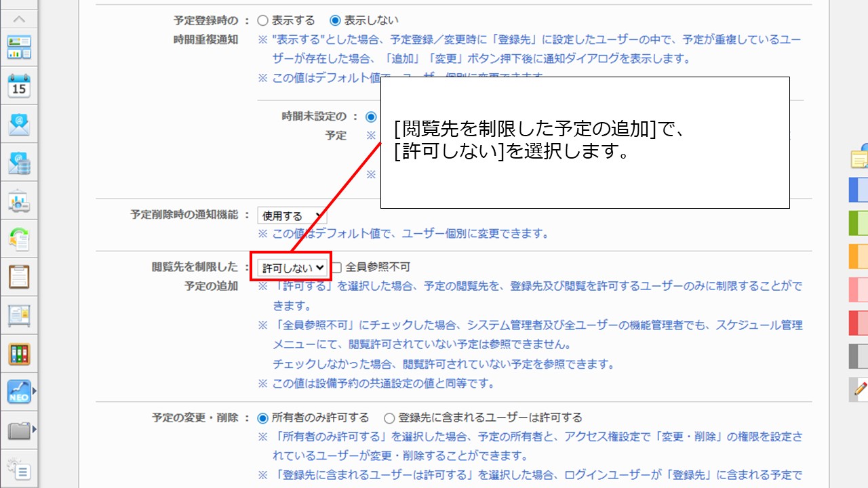Select the pink color label tab
The image size is (868, 488).
coord(859,289)
